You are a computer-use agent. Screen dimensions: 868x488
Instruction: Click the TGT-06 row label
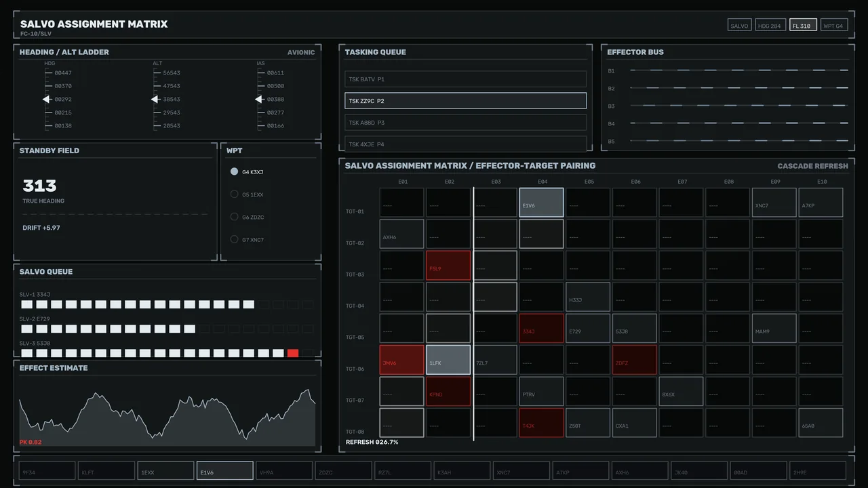tap(355, 369)
